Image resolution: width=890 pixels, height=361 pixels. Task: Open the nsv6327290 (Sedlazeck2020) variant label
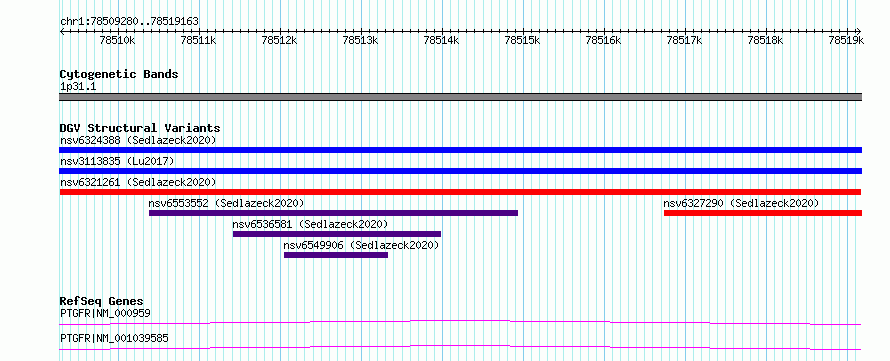(741, 203)
